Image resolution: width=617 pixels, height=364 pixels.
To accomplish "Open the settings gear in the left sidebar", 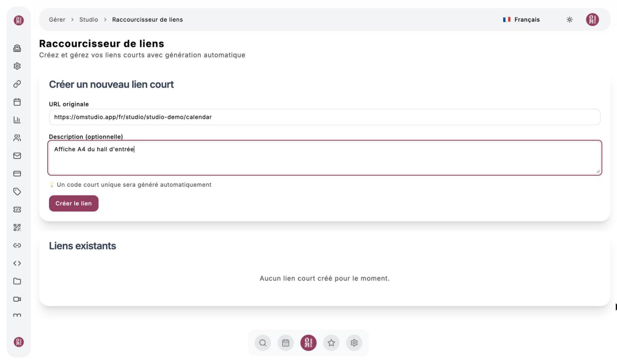I will 17,67.
